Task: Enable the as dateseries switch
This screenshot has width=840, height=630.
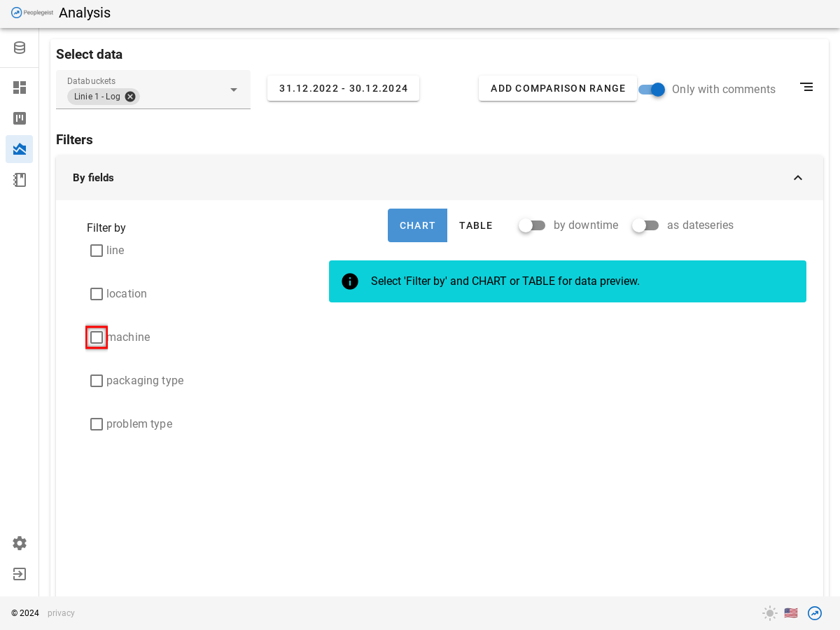Action: 645,225
